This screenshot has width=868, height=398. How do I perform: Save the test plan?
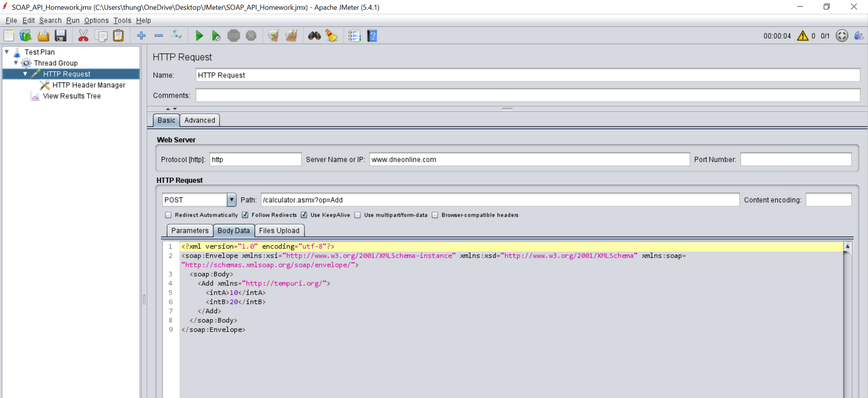pos(60,36)
